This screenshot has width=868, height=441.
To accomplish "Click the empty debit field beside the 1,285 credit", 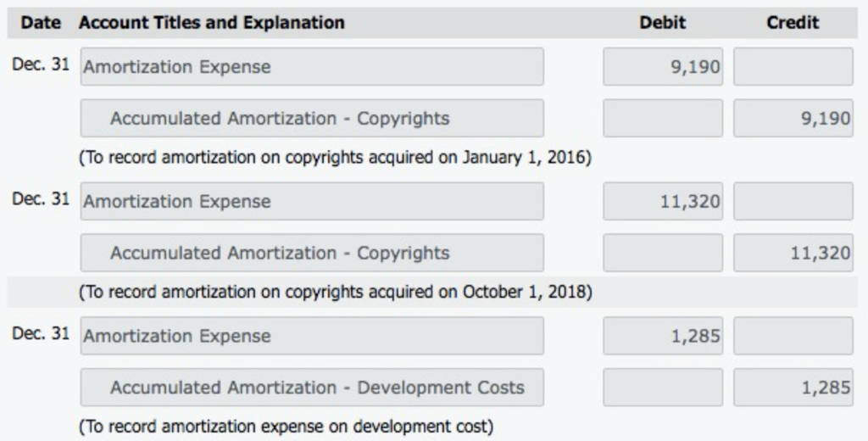I will (663, 388).
